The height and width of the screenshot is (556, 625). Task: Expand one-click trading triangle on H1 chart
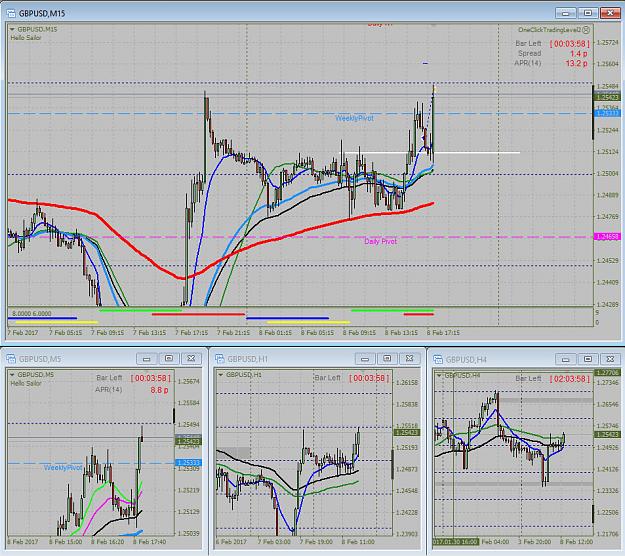click(220, 375)
